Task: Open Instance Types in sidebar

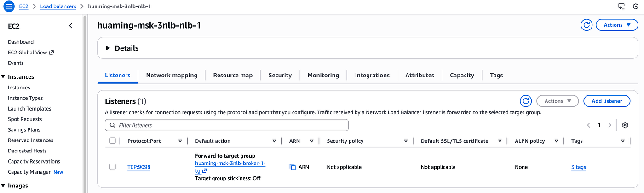Action: pyautogui.click(x=25, y=98)
